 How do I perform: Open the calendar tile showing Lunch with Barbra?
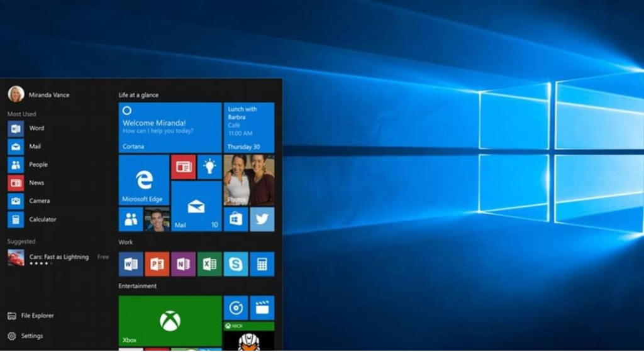[249, 128]
